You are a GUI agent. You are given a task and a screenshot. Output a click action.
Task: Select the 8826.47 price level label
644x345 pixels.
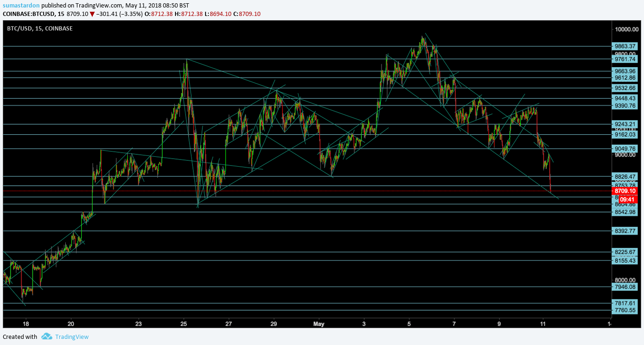[x=625, y=176]
